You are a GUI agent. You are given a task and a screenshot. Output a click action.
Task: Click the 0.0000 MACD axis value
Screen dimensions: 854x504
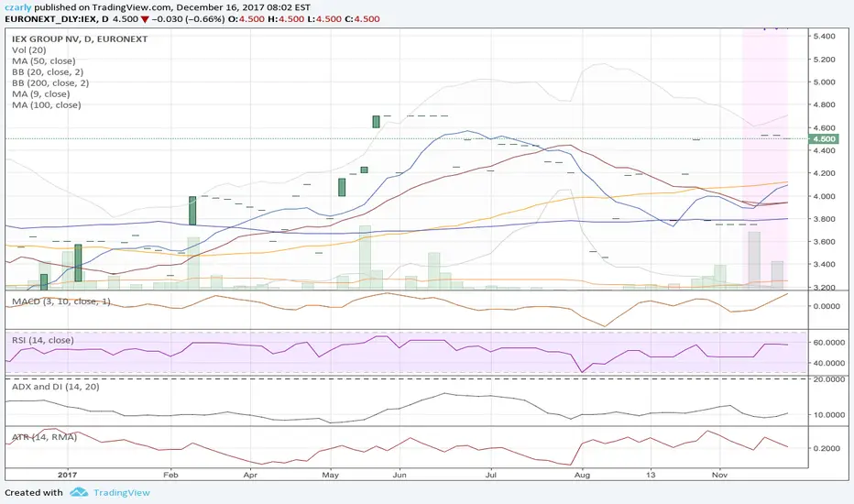(827, 306)
